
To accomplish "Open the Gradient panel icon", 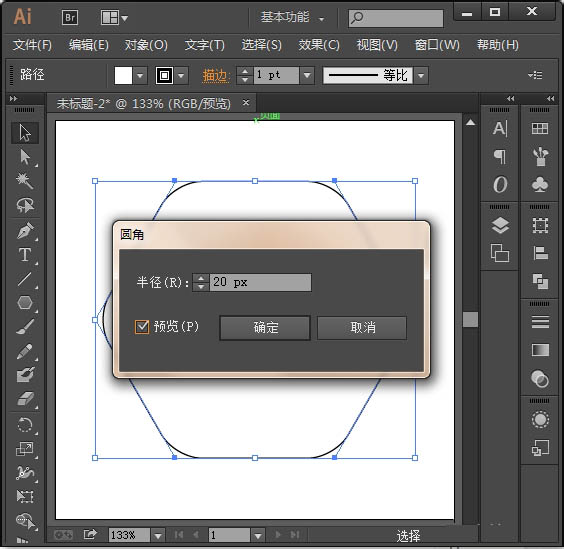I will click(x=540, y=350).
